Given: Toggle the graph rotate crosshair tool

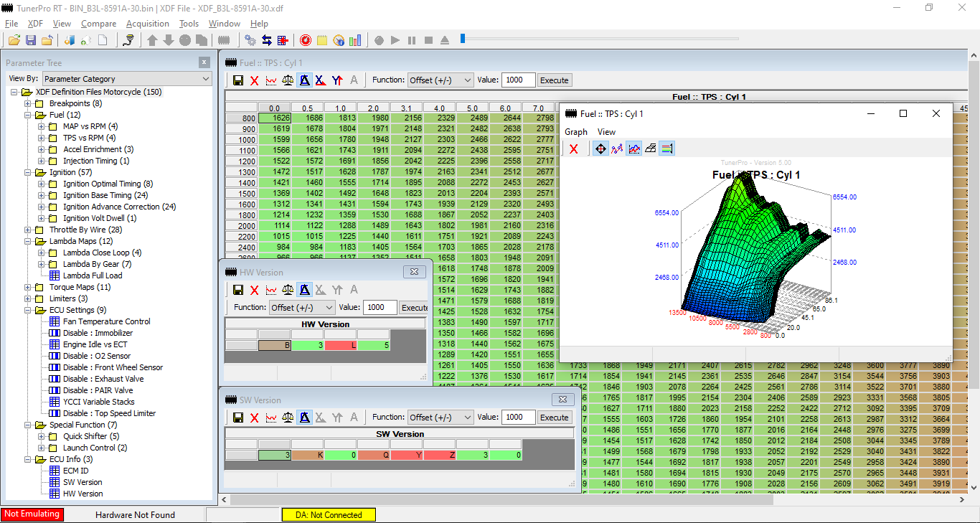Looking at the screenshot, I should click(600, 149).
